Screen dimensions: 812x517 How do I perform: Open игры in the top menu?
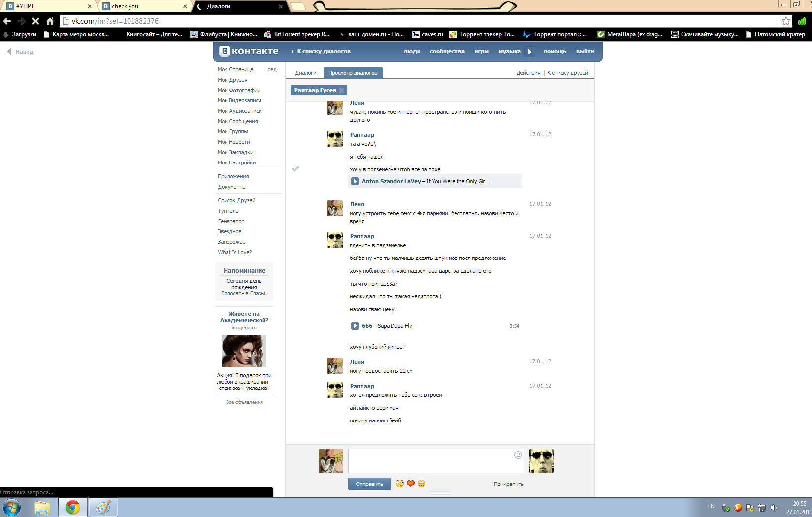(x=482, y=51)
